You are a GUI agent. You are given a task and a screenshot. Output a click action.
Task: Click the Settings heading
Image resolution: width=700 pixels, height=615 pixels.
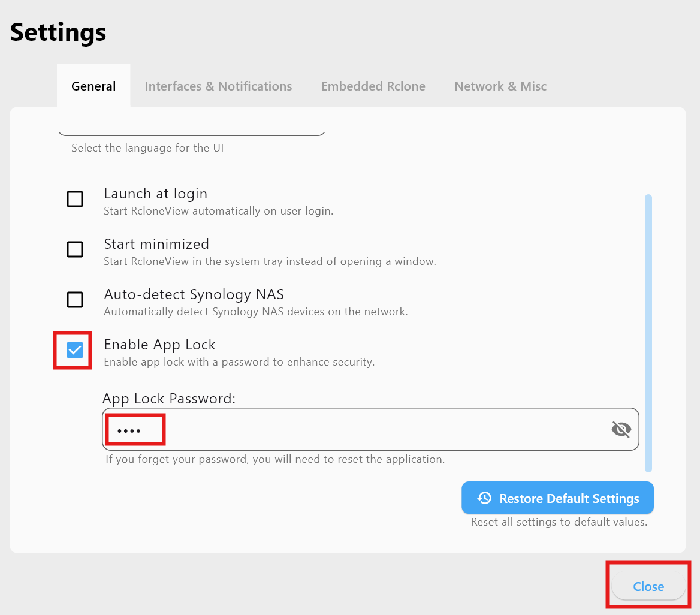58,32
